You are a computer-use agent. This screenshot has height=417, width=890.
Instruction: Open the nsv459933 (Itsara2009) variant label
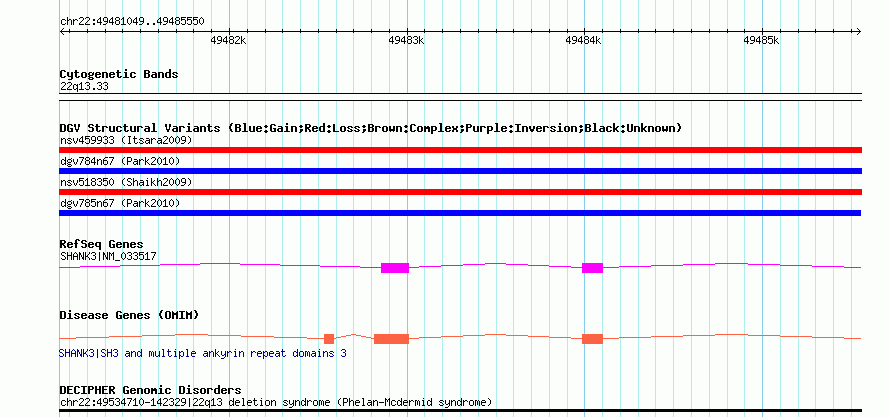click(126, 140)
